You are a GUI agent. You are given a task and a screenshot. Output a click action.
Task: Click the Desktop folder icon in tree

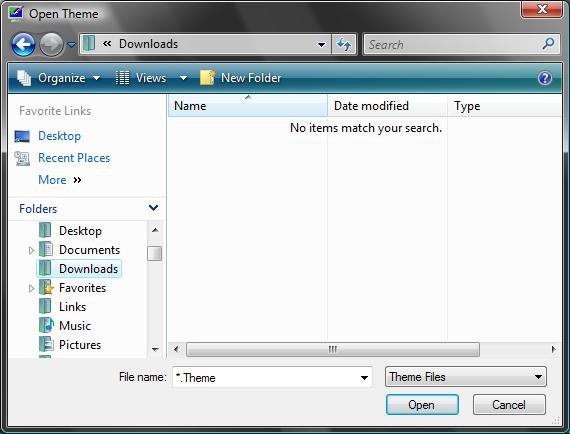coord(45,230)
